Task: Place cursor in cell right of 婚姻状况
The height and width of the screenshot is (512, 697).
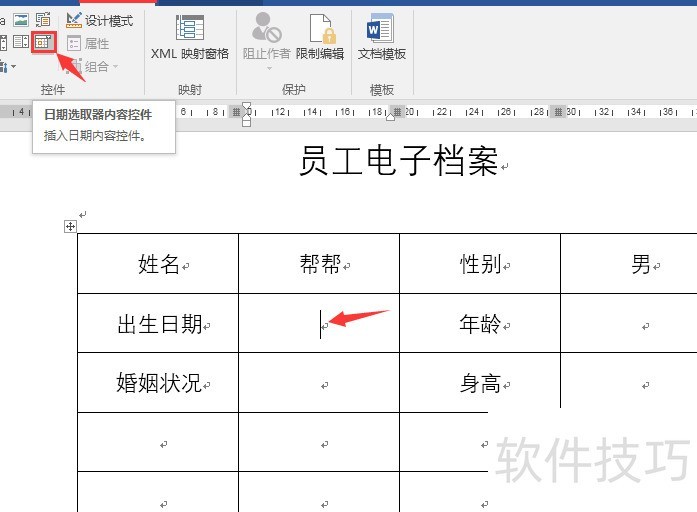Action: coord(319,383)
